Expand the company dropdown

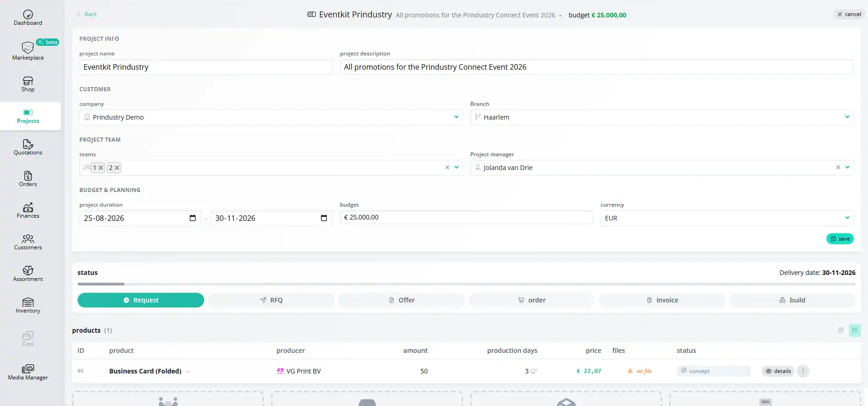(456, 117)
